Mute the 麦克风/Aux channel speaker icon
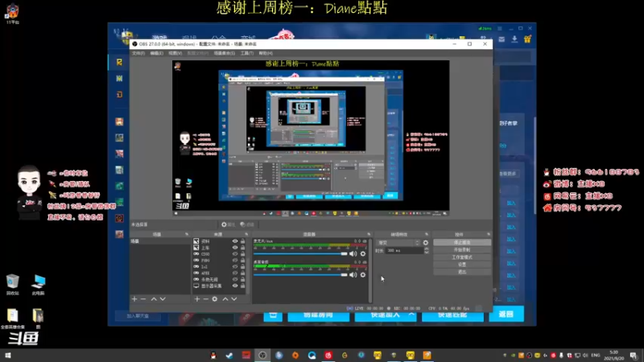Viewport: 644px width, 362px height. tap(353, 253)
